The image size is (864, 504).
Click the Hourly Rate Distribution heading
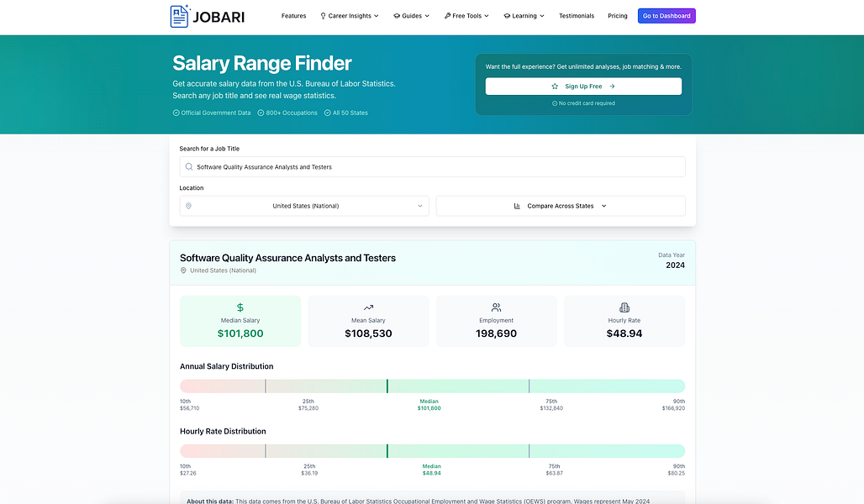223,431
